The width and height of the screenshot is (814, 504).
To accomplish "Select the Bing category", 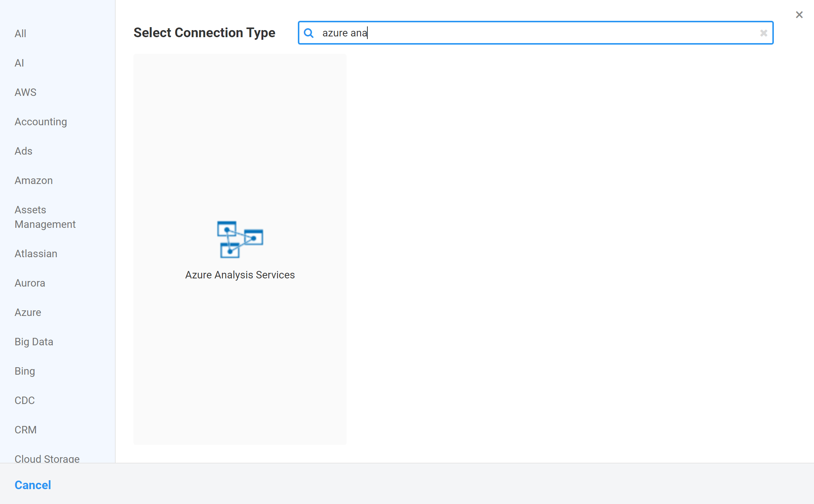I will pos(25,371).
